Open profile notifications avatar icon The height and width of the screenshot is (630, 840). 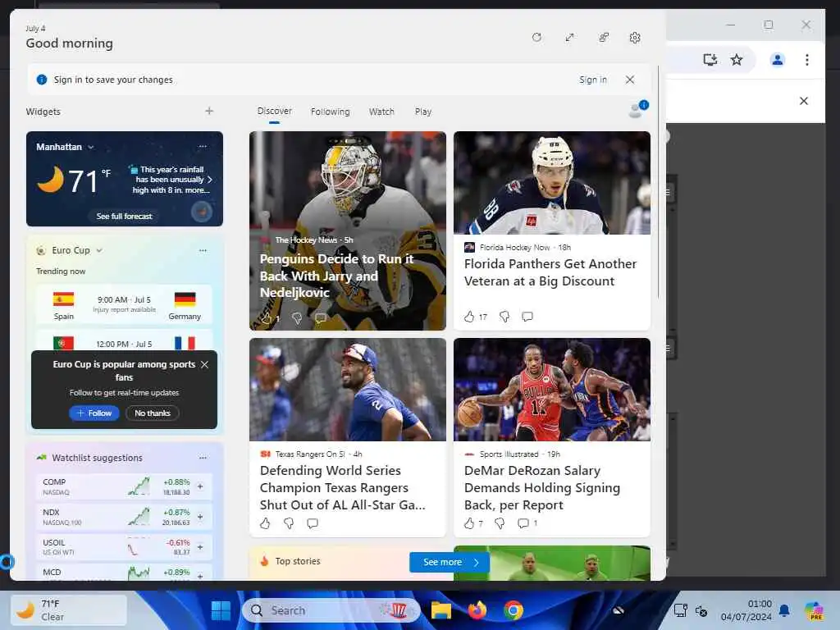point(638,109)
